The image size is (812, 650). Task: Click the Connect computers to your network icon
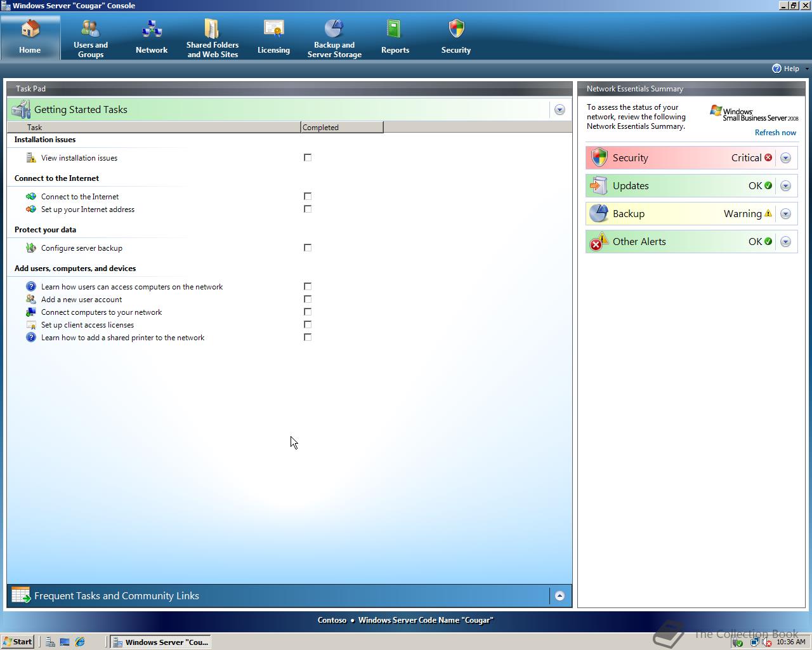[x=31, y=312]
